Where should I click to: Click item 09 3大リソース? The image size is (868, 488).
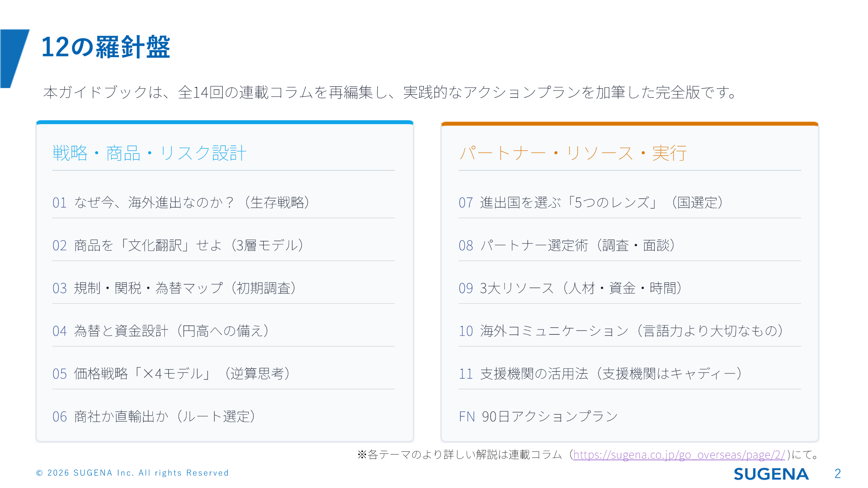click(570, 288)
